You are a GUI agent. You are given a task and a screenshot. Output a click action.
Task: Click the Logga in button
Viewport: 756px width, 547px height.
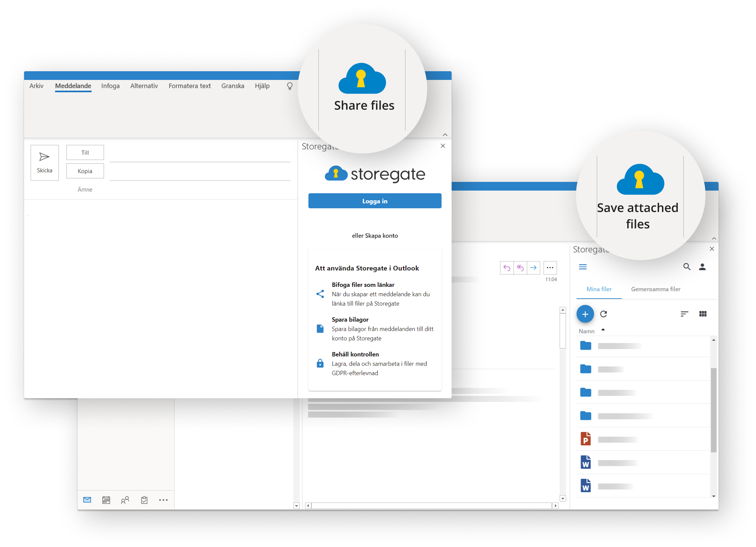[375, 201]
